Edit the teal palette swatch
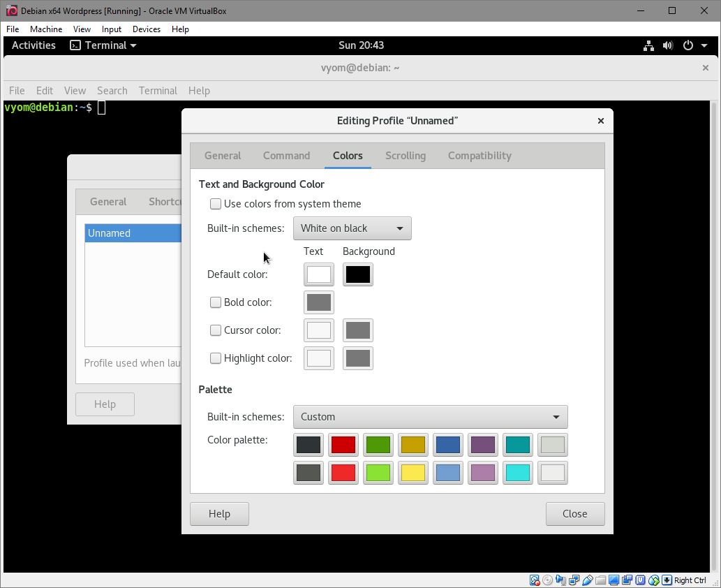The height and width of the screenshot is (588, 721). (x=518, y=445)
